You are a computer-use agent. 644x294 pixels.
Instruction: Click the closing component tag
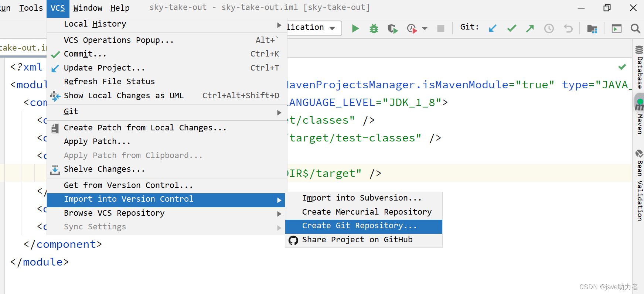pos(63,244)
